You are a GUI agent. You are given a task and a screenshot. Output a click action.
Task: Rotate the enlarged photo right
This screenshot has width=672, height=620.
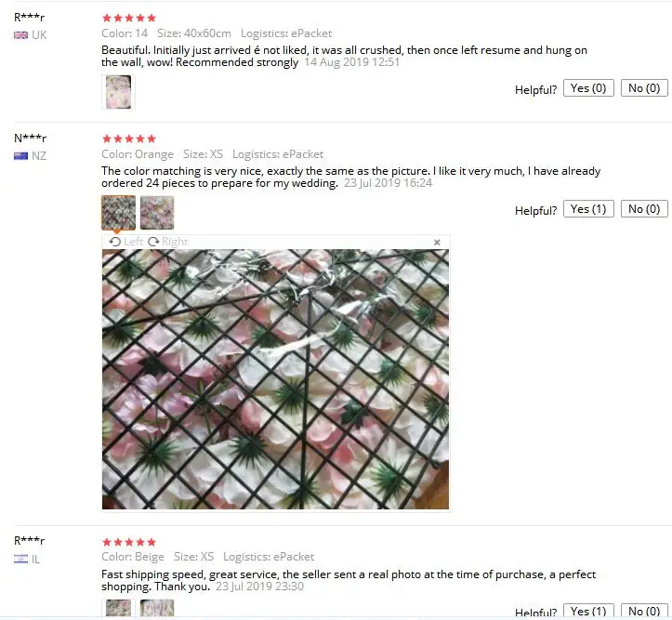[167, 242]
